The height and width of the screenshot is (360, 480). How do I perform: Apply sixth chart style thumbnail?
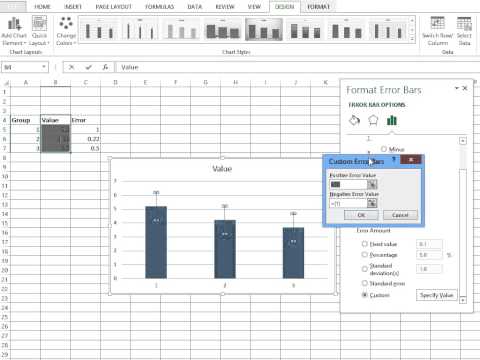tap(305, 30)
